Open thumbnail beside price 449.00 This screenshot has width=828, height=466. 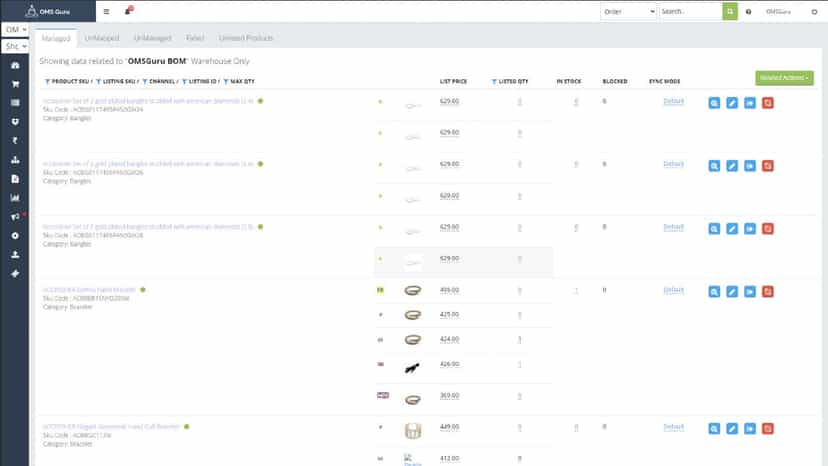coord(413,431)
